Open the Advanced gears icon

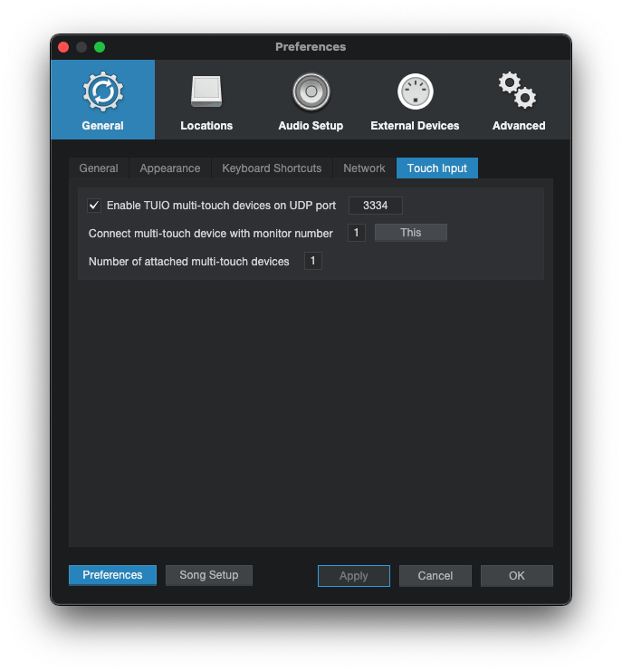pos(518,92)
